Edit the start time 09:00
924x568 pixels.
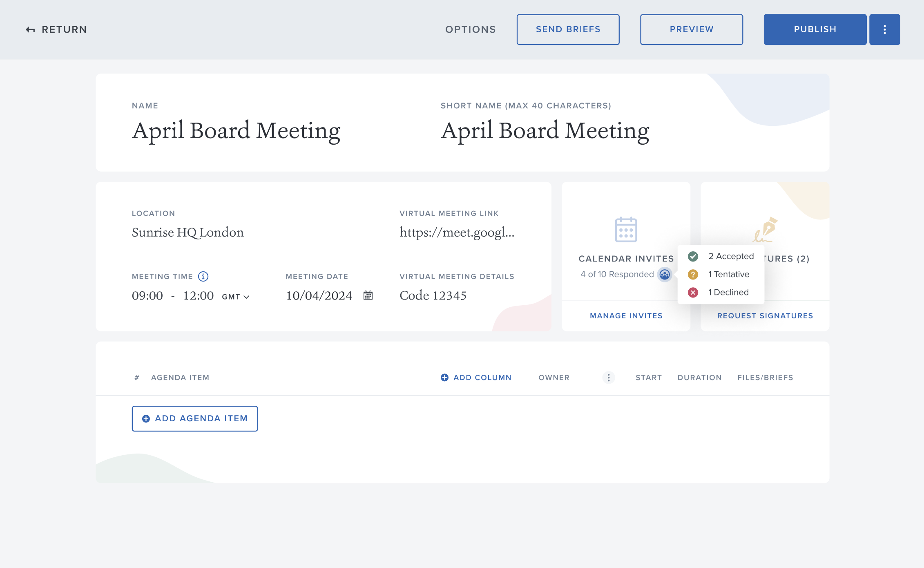coord(147,295)
